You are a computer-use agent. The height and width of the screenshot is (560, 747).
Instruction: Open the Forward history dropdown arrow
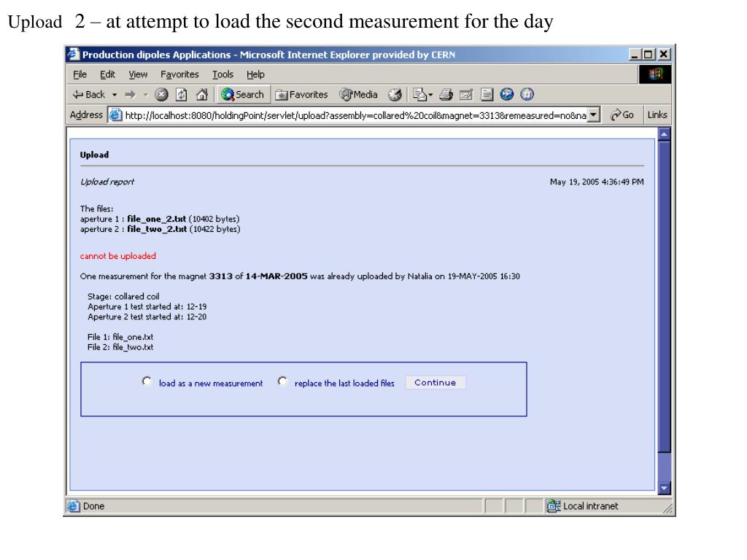point(145,96)
